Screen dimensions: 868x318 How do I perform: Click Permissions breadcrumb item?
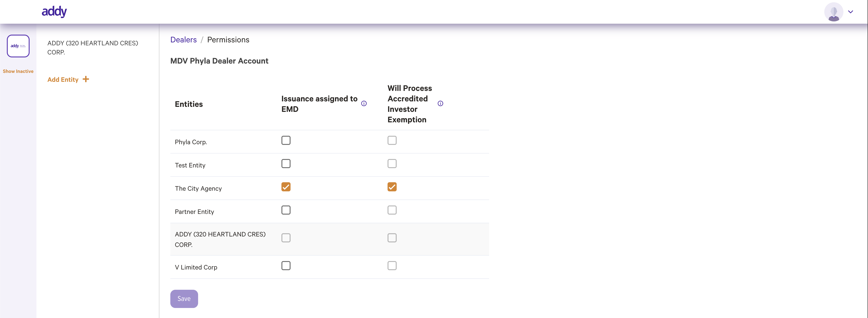[x=228, y=40]
